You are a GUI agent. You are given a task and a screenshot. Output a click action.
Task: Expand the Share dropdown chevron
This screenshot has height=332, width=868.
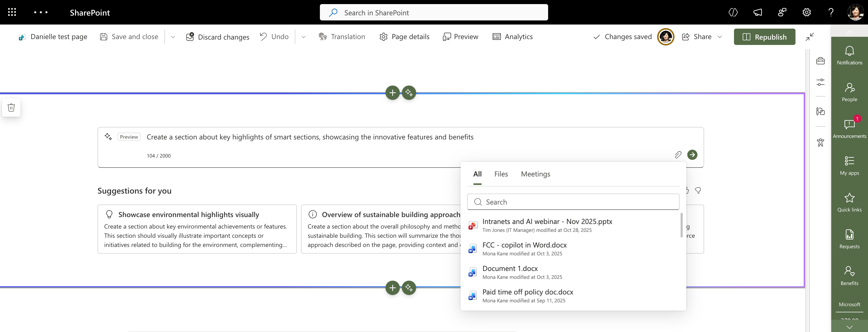point(720,37)
